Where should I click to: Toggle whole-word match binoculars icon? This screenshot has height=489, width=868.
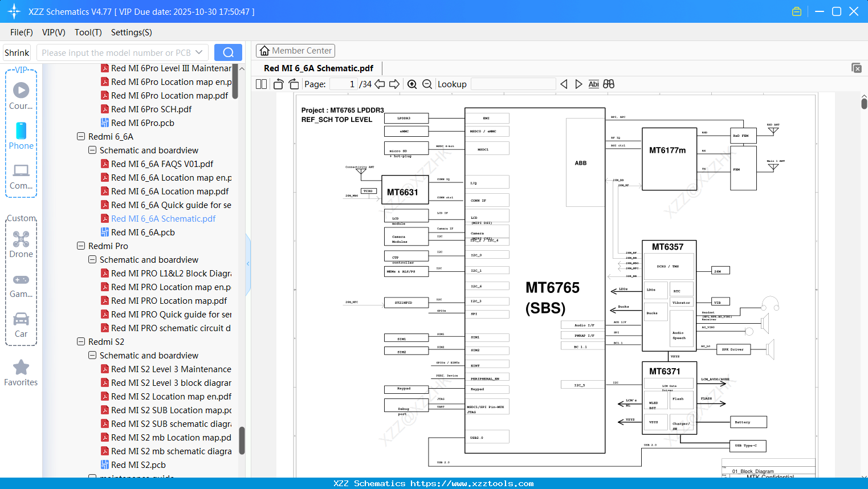click(608, 84)
